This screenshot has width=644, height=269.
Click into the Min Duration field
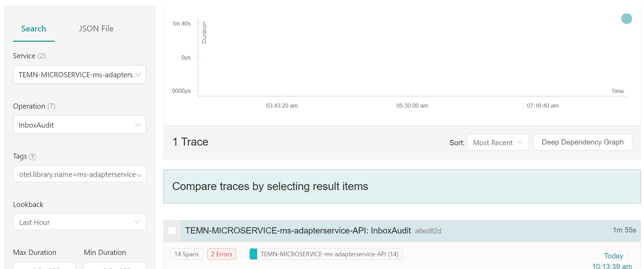coord(115,266)
